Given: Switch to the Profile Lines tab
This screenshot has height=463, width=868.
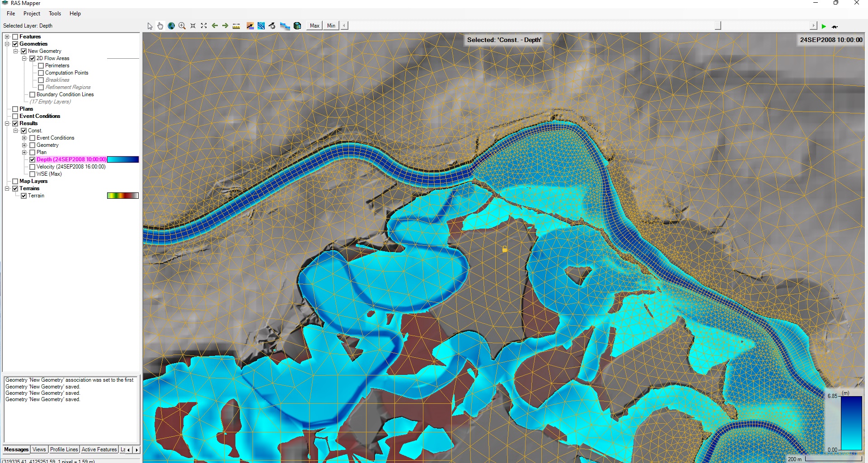Looking at the screenshot, I should 64,449.
